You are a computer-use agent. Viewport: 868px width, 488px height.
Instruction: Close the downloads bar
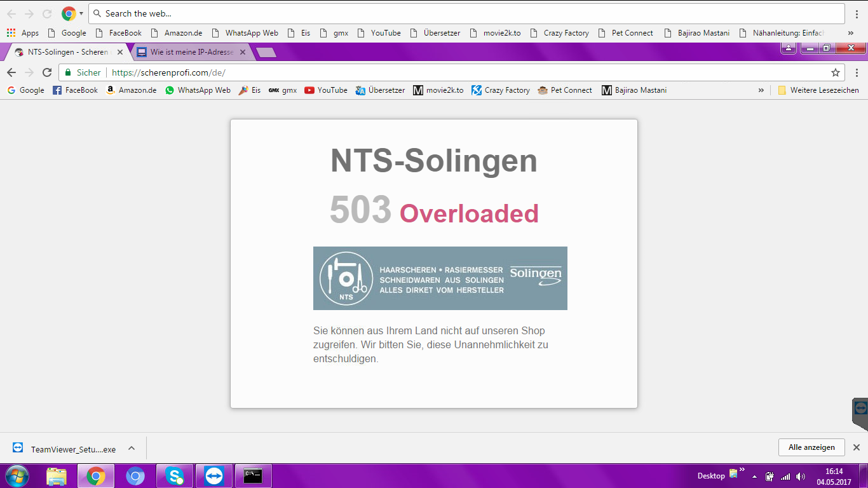click(x=857, y=447)
